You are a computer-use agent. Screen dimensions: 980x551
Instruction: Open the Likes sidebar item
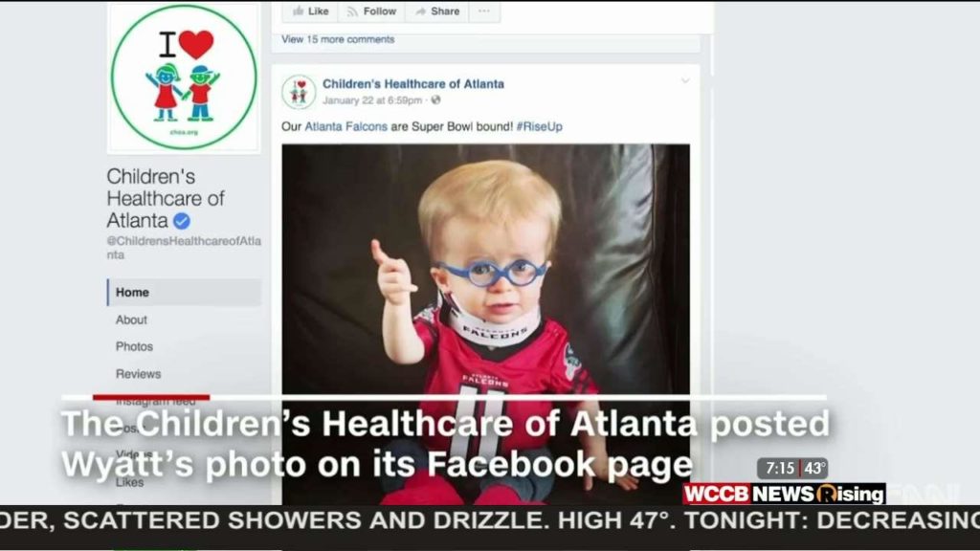pyautogui.click(x=129, y=482)
